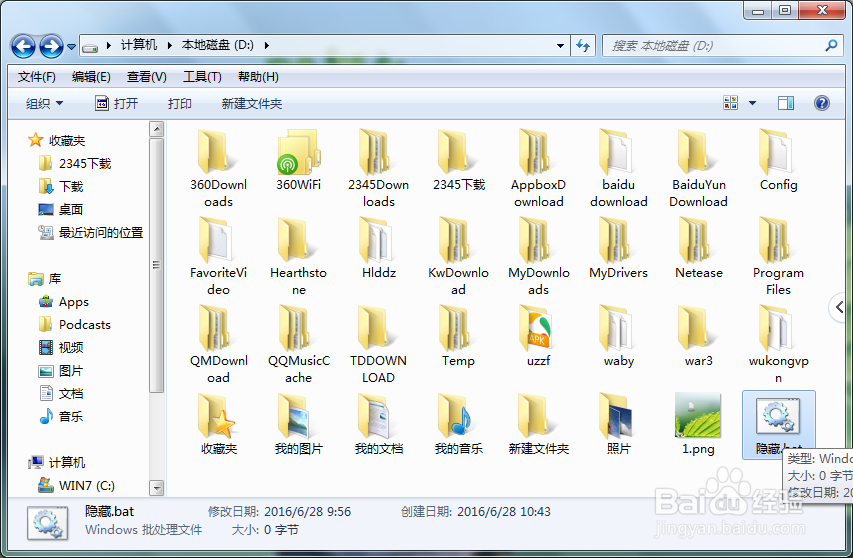Go forward with the Forward arrow
853x558 pixels.
52,46
